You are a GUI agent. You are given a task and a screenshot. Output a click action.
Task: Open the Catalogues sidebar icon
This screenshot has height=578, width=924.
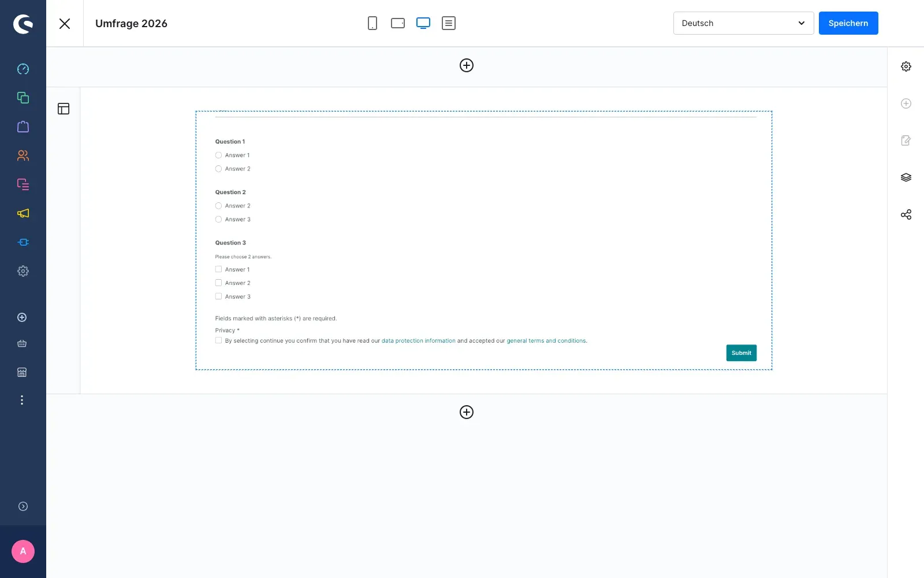[x=23, y=98]
